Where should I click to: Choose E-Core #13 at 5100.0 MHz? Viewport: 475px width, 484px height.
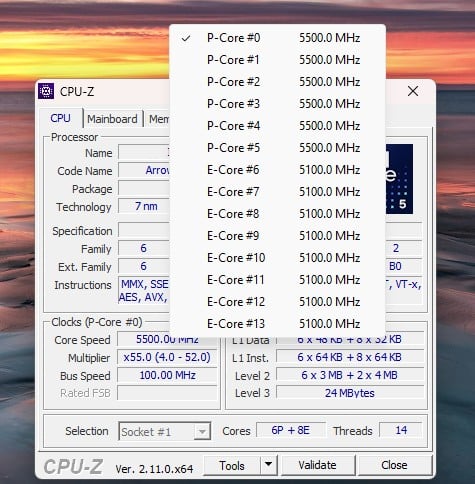click(x=277, y=324)
